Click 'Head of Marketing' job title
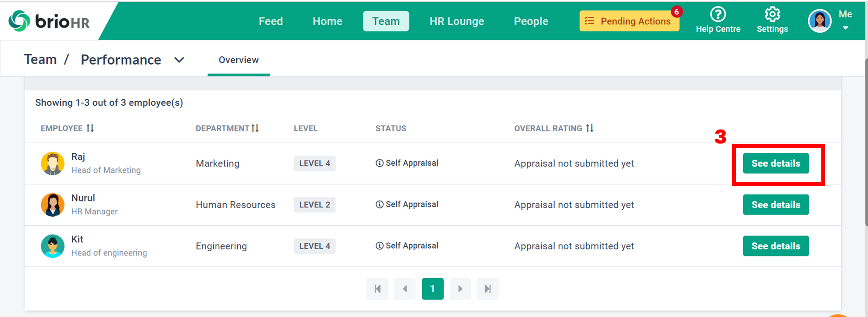 click(106, 170)
